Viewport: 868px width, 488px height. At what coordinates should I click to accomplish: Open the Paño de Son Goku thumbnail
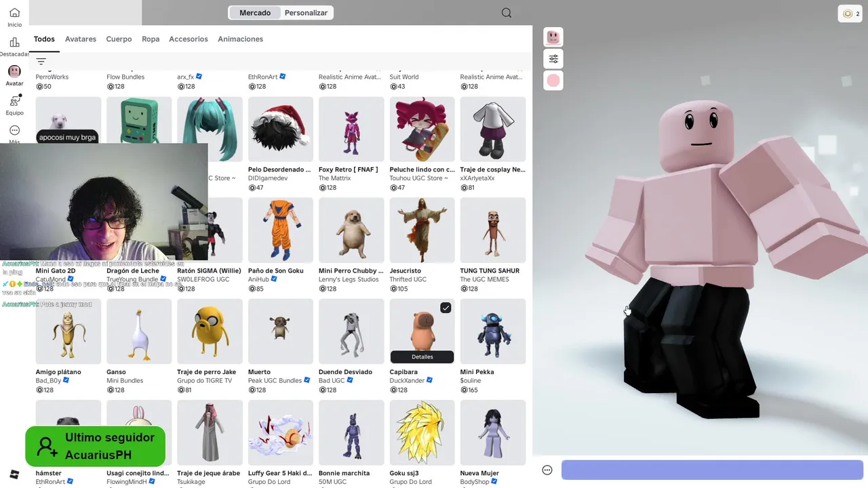coord(281,230)
